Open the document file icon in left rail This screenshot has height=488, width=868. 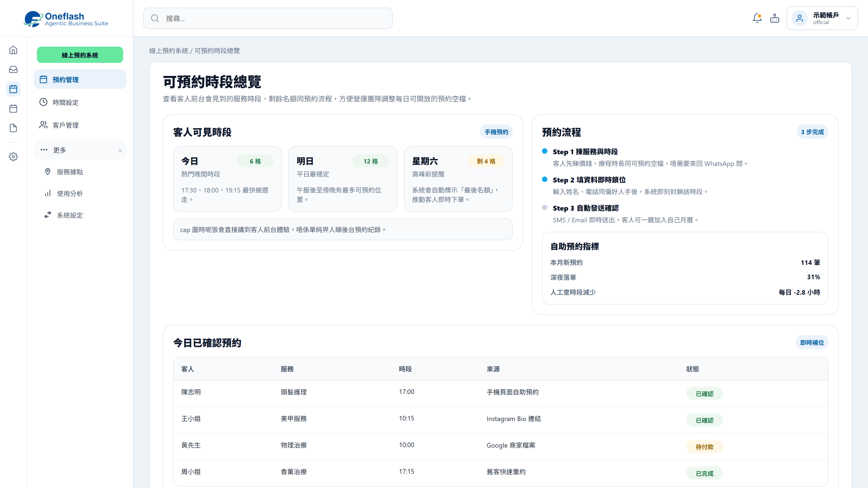click(x=13, y=128)
